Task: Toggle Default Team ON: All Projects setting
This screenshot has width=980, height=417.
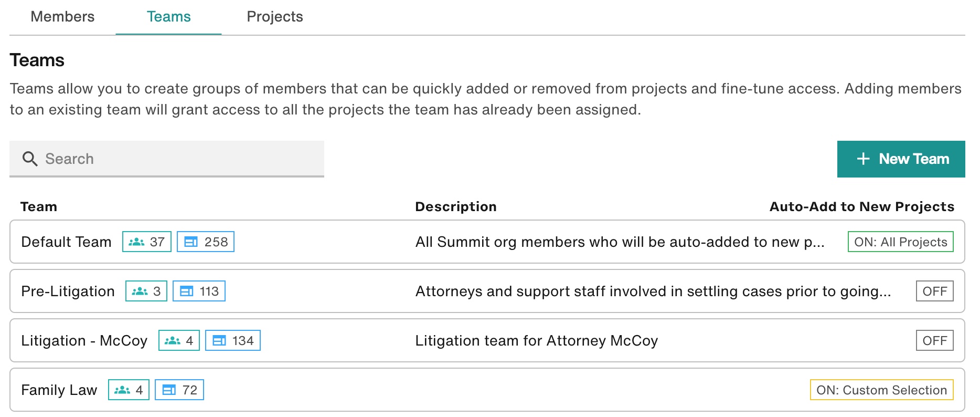Action: click(900, 242)
